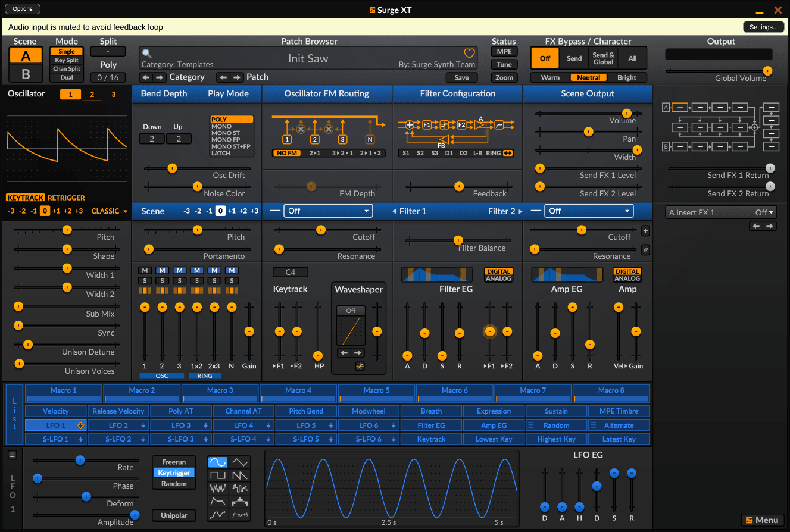Click the Filter 1 Cutoff slider

(x=327, y=230)
